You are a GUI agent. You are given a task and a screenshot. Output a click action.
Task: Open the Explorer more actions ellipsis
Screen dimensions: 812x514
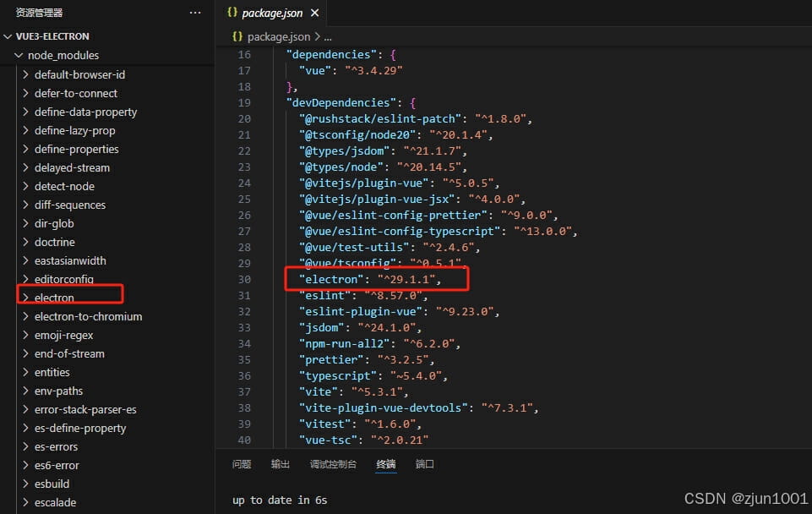tap(195, 13)
